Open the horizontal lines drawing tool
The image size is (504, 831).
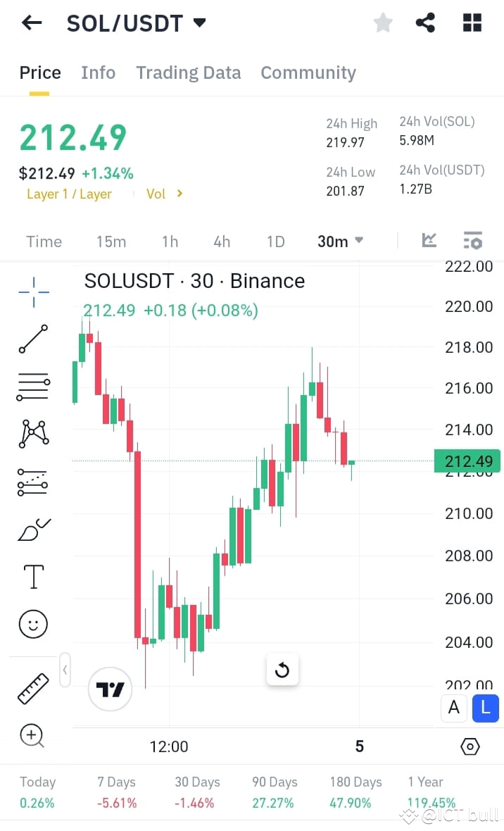click(32, 387)
